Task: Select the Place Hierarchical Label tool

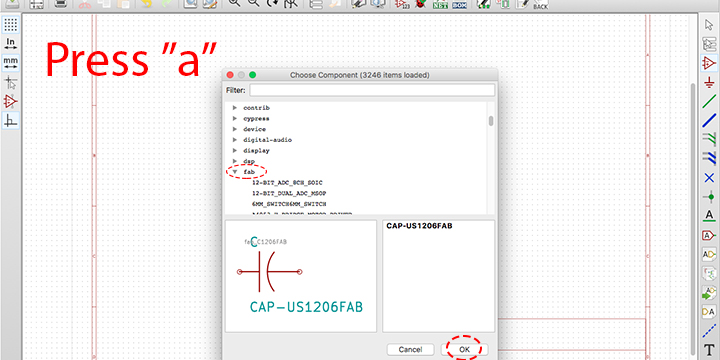Action: (x=709, y=254)
